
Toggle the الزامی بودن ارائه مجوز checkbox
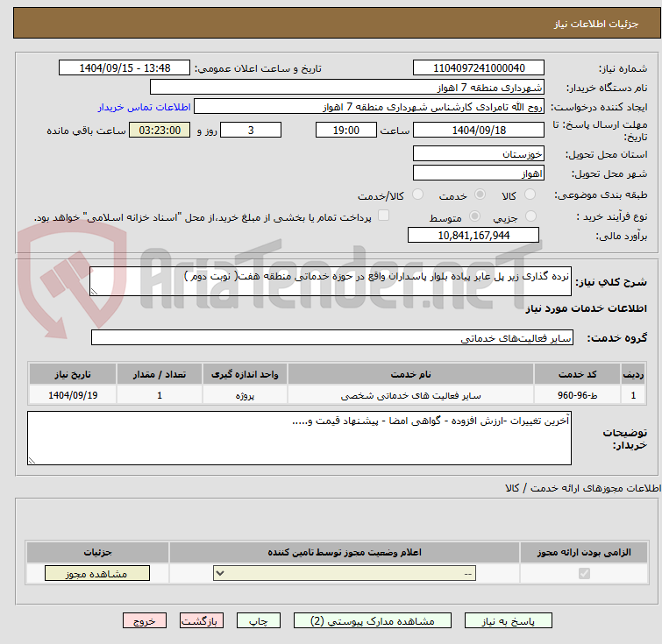click(x=584, y=574)
